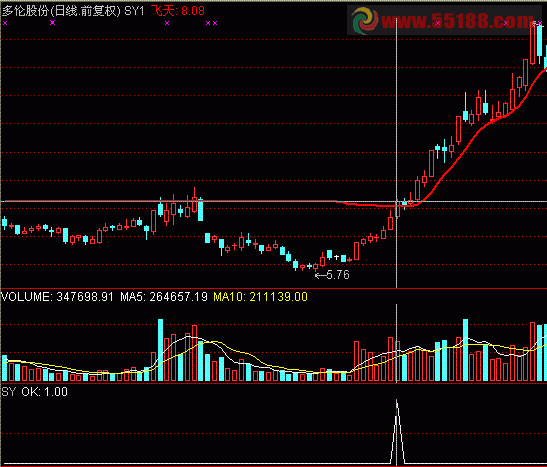547x467 pixels.
Task: Click the white SY OK signal spike peak
Action: pos(397,402)
